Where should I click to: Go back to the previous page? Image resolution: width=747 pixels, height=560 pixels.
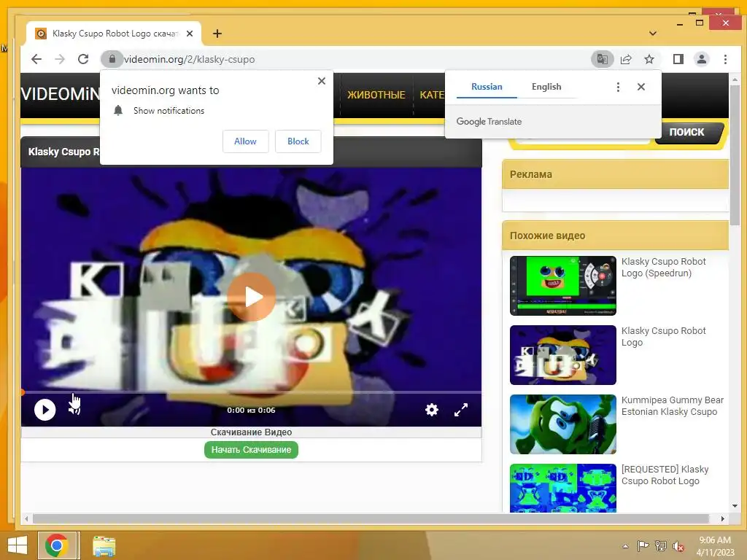point(36,59)
